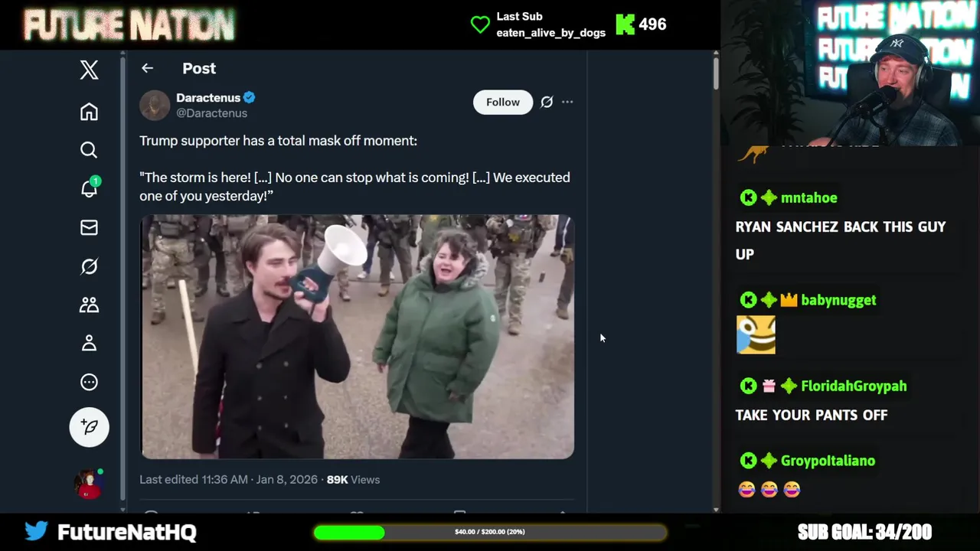Open the Home icon in sidebar
The width and height of the screenshot is (980, 551).
click(x=89, y=112)
